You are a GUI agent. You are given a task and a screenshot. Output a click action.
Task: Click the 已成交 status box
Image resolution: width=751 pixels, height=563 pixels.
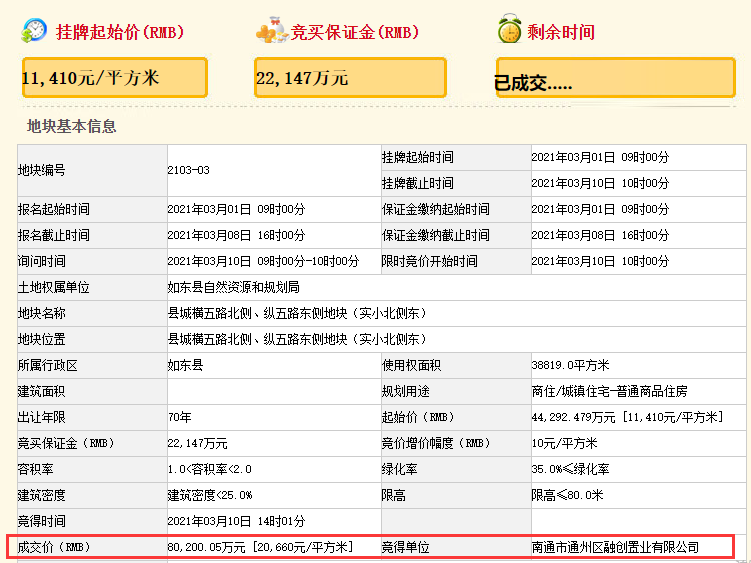pyautogui.click(x=615, y=78)
